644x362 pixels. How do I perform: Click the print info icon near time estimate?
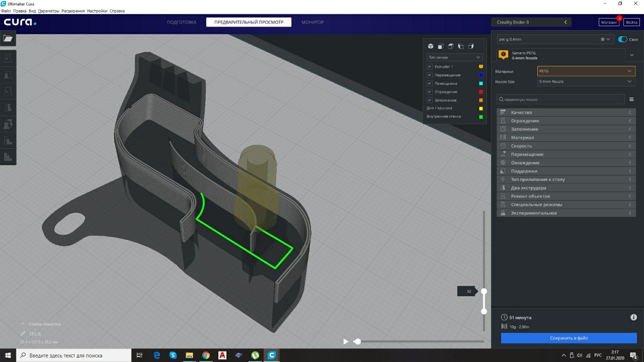coord(633,317)
